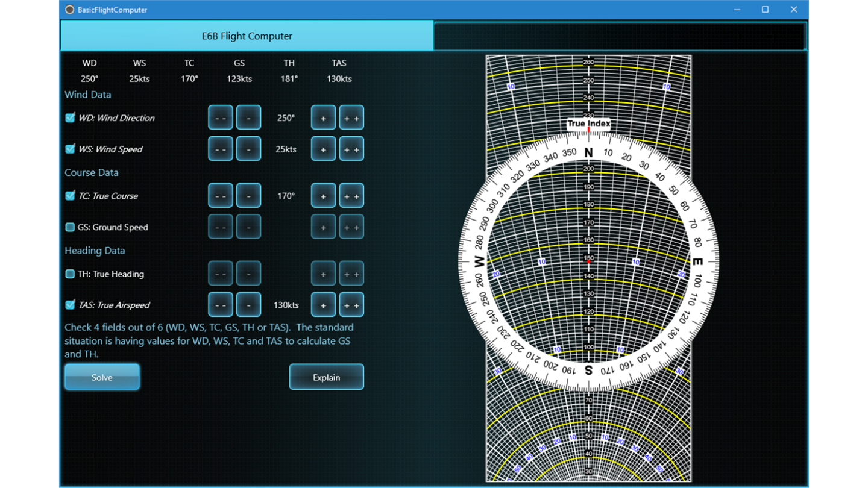The height and width of the screenshot is (488, 868).
Task: Click the red center dot on the wind grid
Action: coord(589,262)
